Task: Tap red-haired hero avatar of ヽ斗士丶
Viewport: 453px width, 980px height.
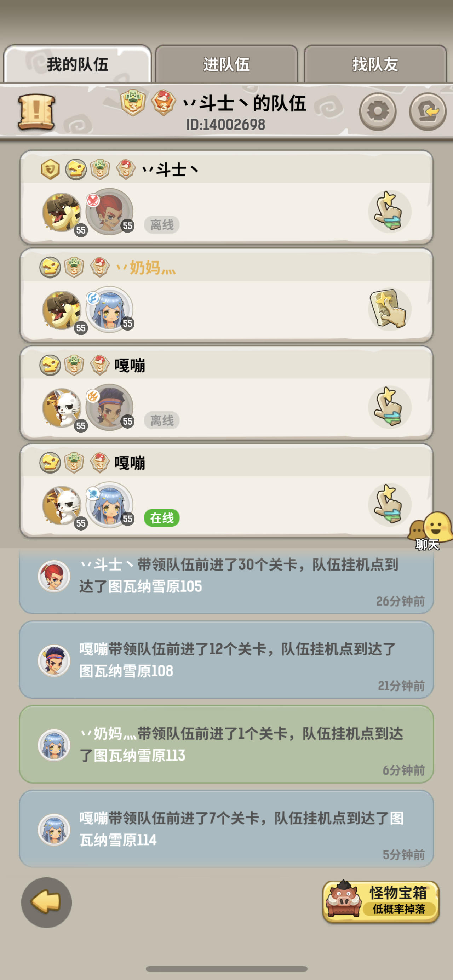Action: pyautogui.click(x=109, y=212)
